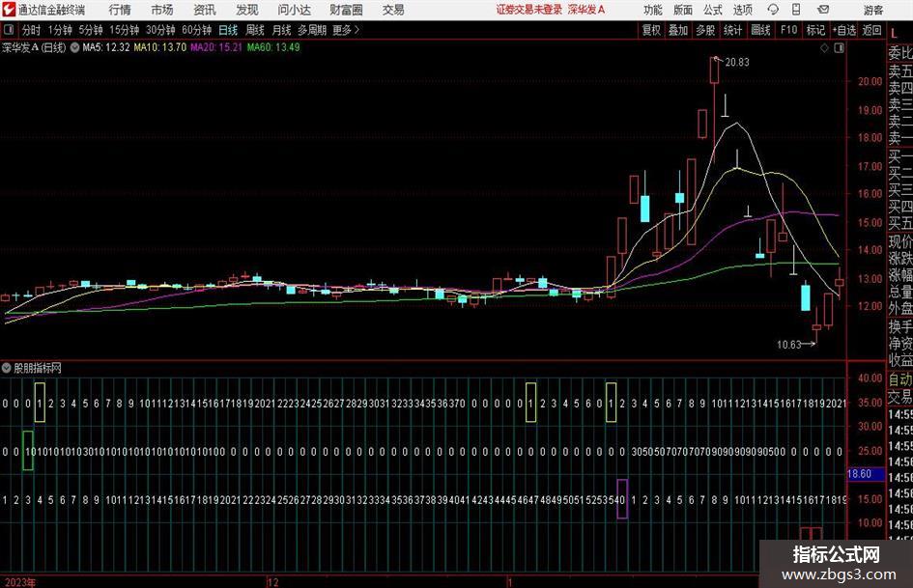This screenshot has width=913, height=588.
Task: Expand the 更多 periods list
Action: 346,30
